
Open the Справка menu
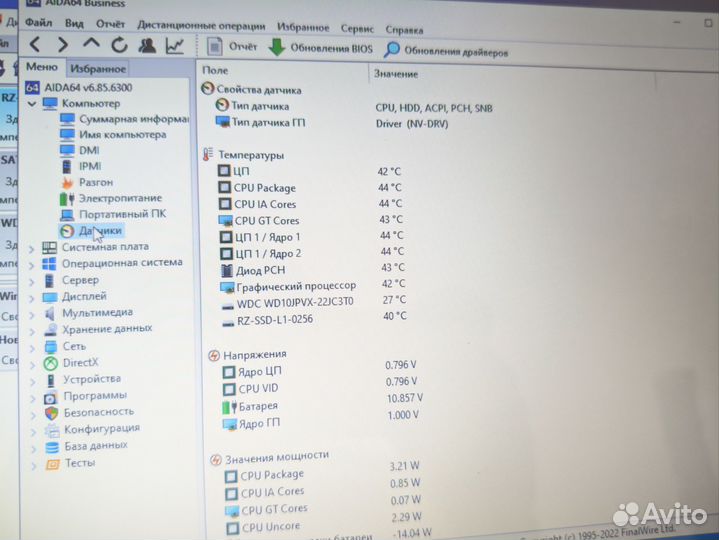point(404,30)
